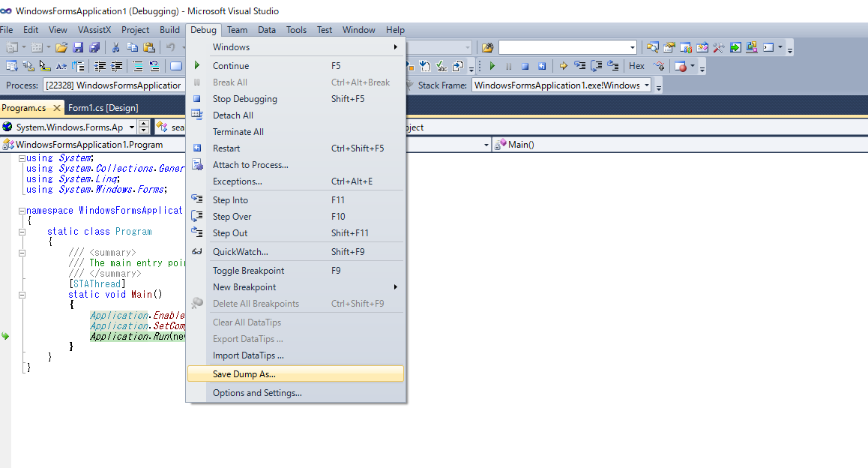
Task: Click the Increase Indent icon
Action: point(117,67)
